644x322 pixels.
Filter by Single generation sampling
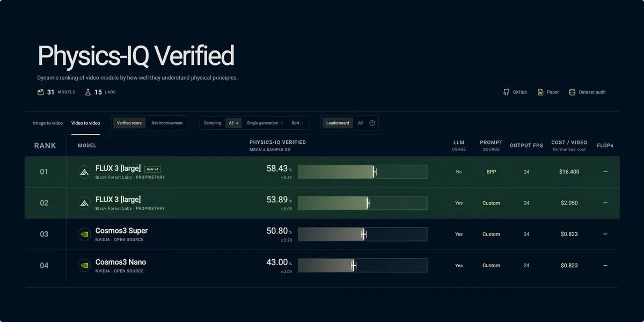tap(265, 123)
